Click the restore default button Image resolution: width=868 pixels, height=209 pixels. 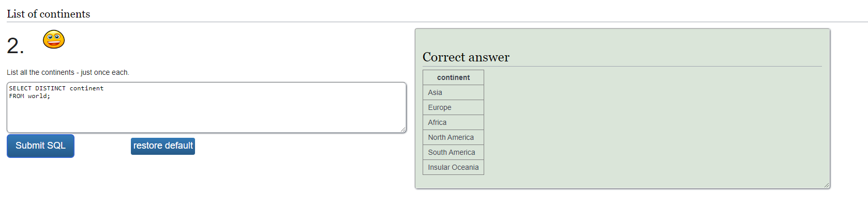(x=163, y=146)
